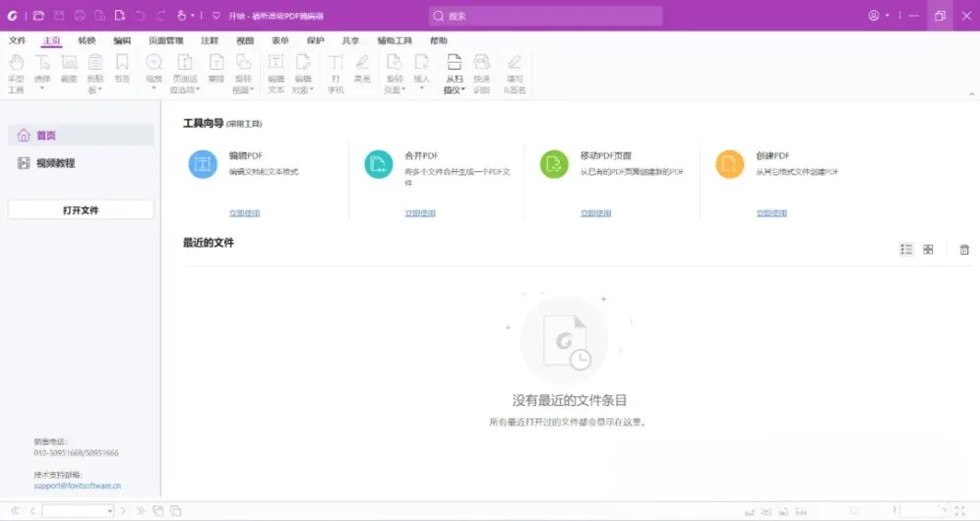
Task: Click the 搜索 search field
Action: coord(546,16)
